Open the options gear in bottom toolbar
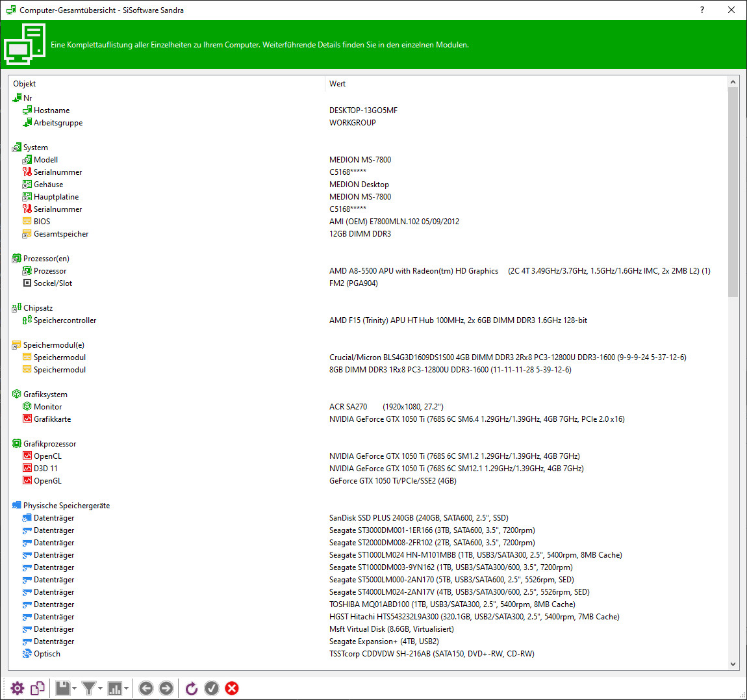The image size is (747, 700). pyautogui.click(x=17, y=688)
